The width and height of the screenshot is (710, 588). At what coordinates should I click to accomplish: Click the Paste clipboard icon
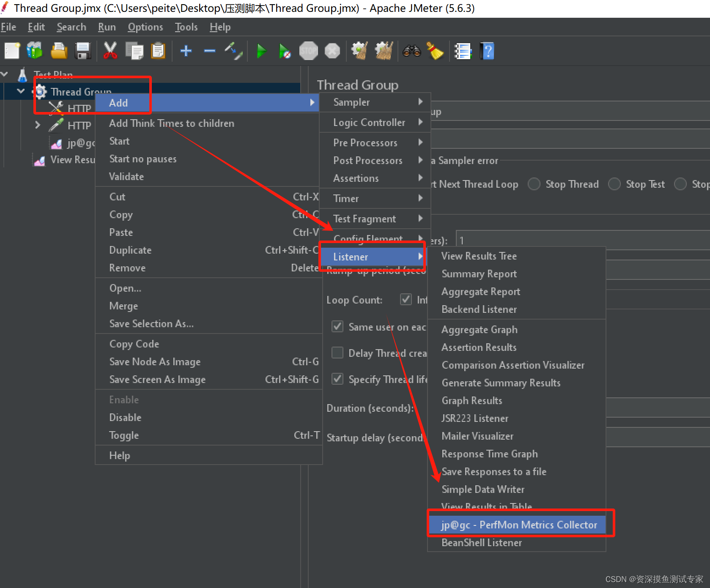click(x=158, y=51)
